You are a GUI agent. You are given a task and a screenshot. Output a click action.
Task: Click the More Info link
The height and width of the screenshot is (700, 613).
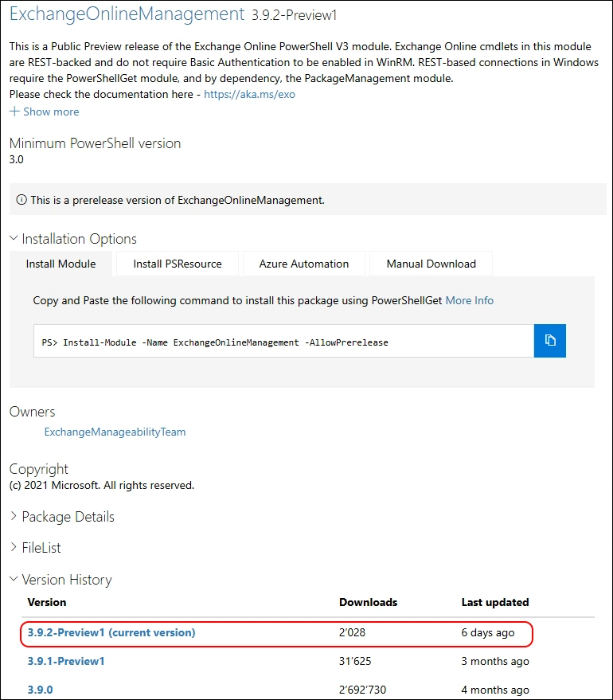click(469, 300)
